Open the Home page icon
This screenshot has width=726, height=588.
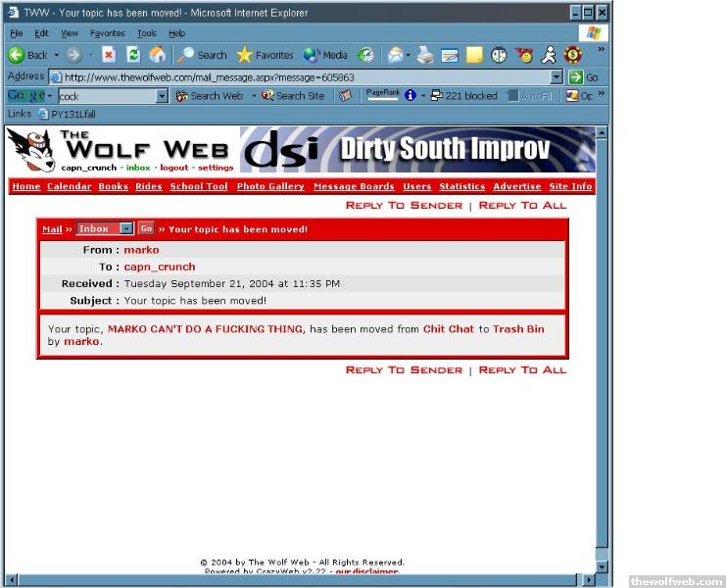pos(158,55)
